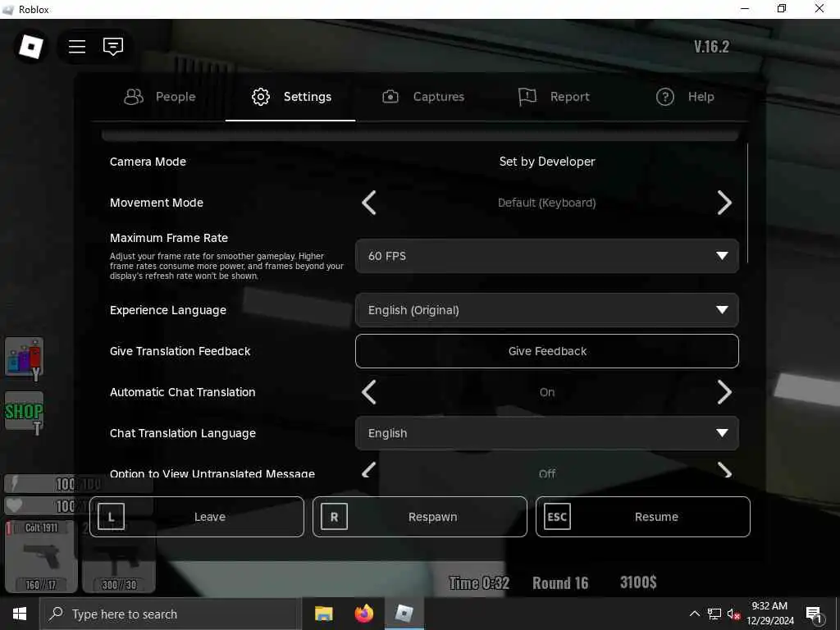Click the Roblox taskbar icon
Image resolution: width=840 pixels, height=630 pixels.
click(x=404, y=614)
